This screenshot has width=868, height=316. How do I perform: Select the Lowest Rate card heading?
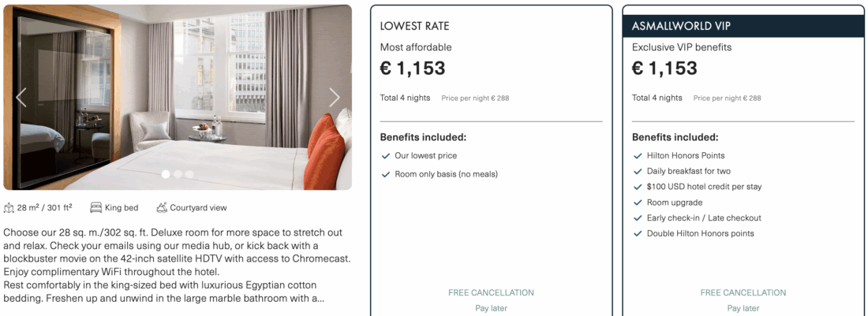click(414, 26)
